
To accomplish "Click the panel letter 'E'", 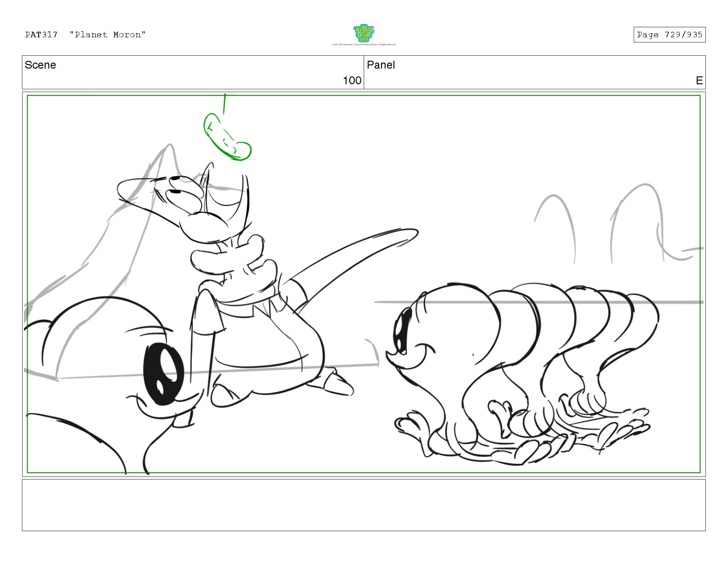I will [x=699, y=81].
